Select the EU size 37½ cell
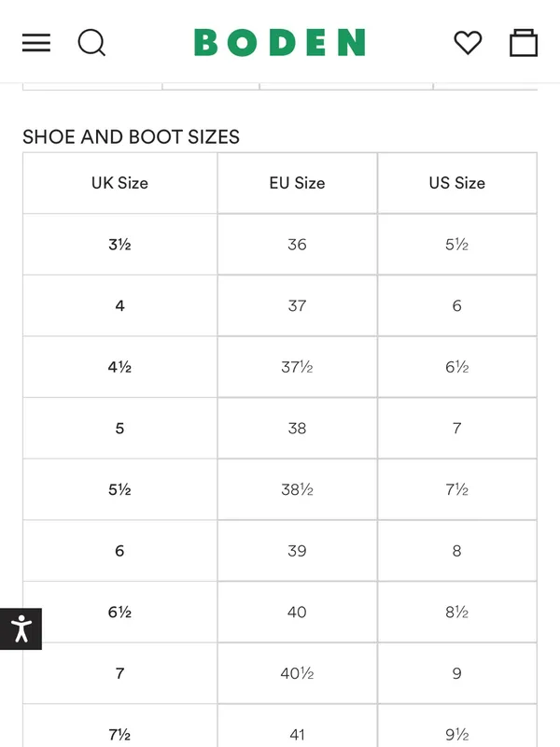Viewport: 560px width, 747px height. tap(297, 367)
